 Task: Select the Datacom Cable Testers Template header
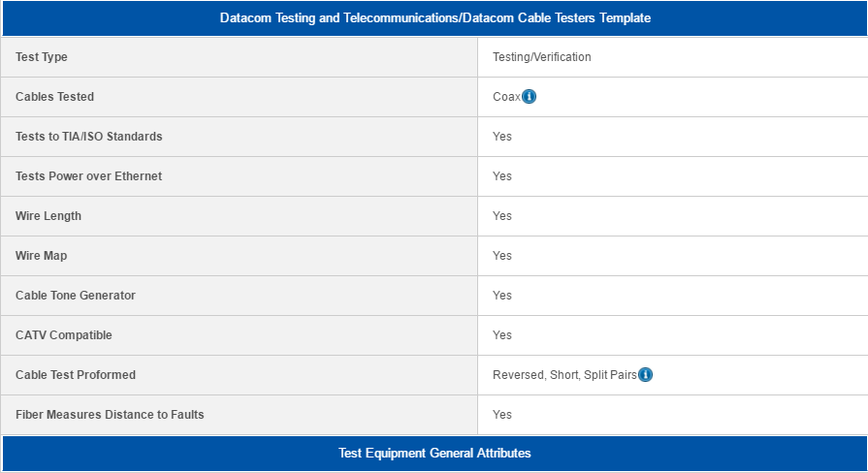(435, 18)
